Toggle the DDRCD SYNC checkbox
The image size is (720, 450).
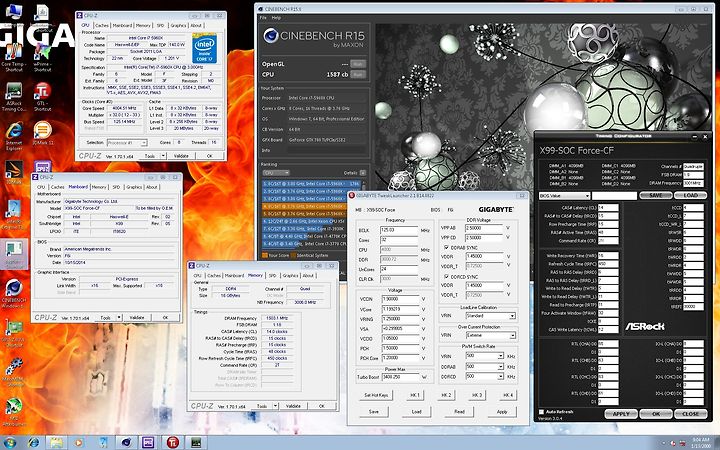pyautogui.click(x=446, y=277)
